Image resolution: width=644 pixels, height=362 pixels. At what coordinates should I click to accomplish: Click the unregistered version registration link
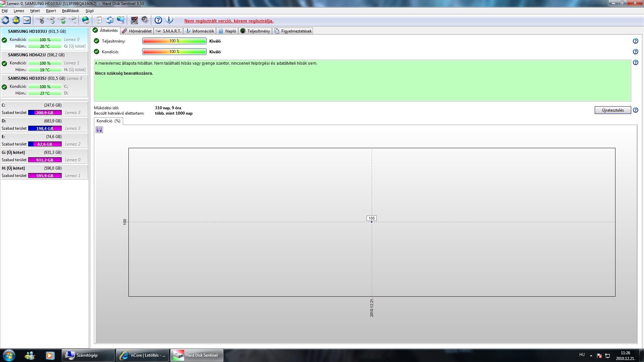tap(229, 21)
